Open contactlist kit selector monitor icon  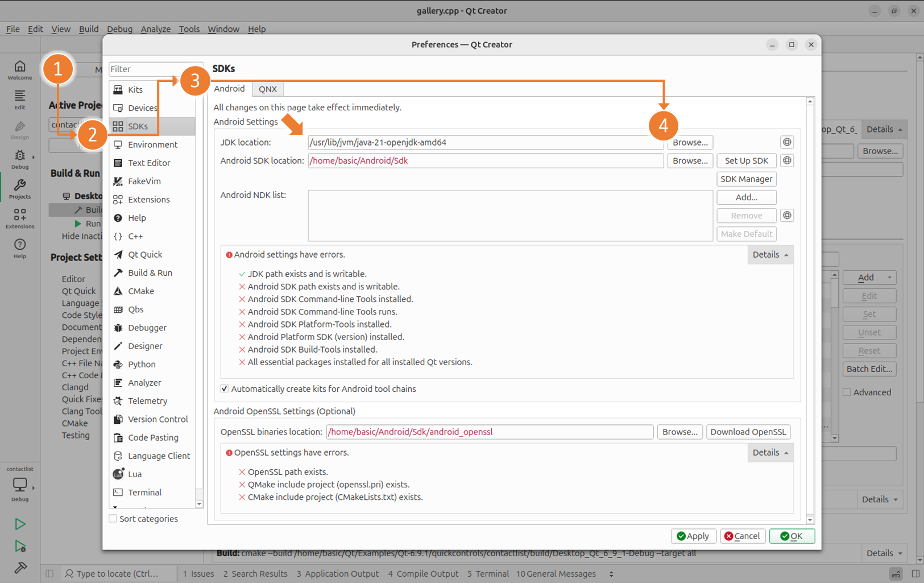[20, 485]
